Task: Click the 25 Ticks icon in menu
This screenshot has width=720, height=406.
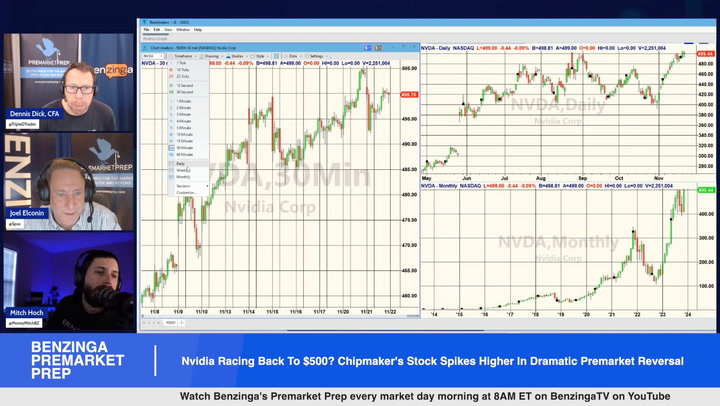Action: [172, 76]
